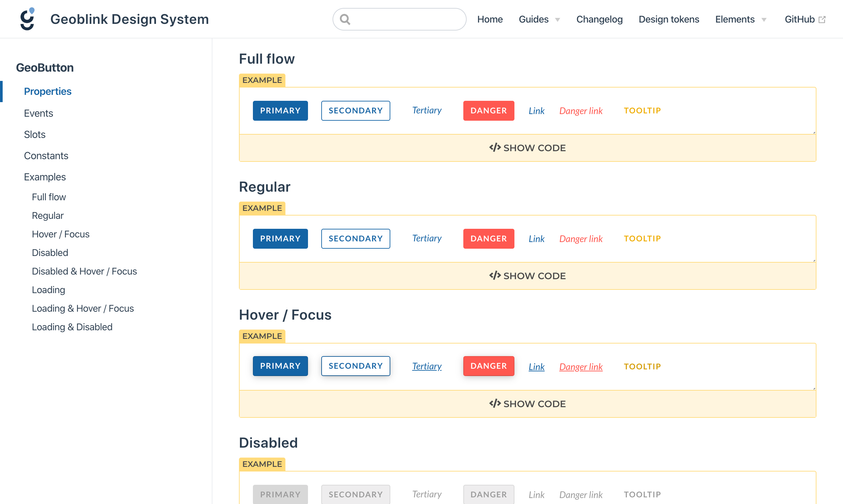Click inside the search input field

tap(399, 19)
